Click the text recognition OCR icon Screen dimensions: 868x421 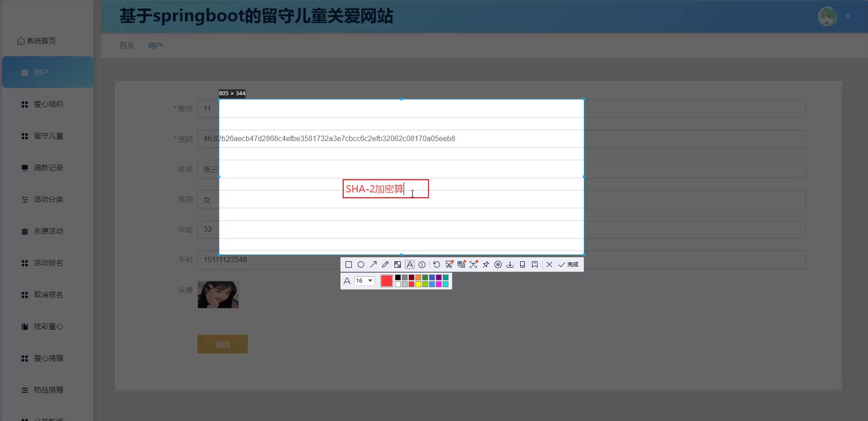(473, 264)
